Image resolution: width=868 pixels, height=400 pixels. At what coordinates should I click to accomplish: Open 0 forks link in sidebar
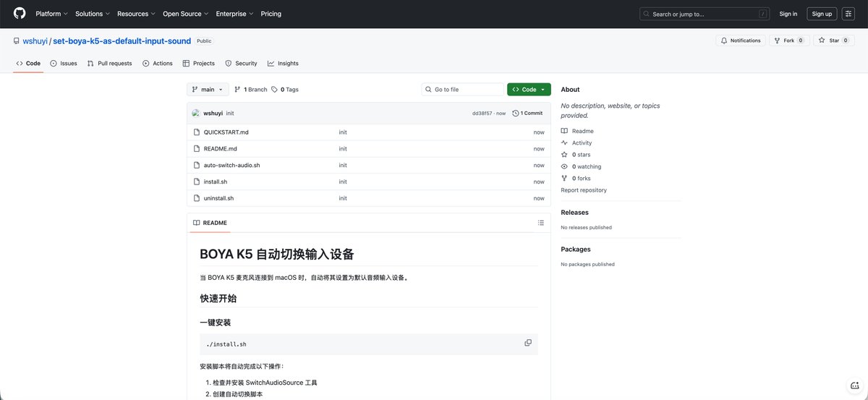(576, 178)
